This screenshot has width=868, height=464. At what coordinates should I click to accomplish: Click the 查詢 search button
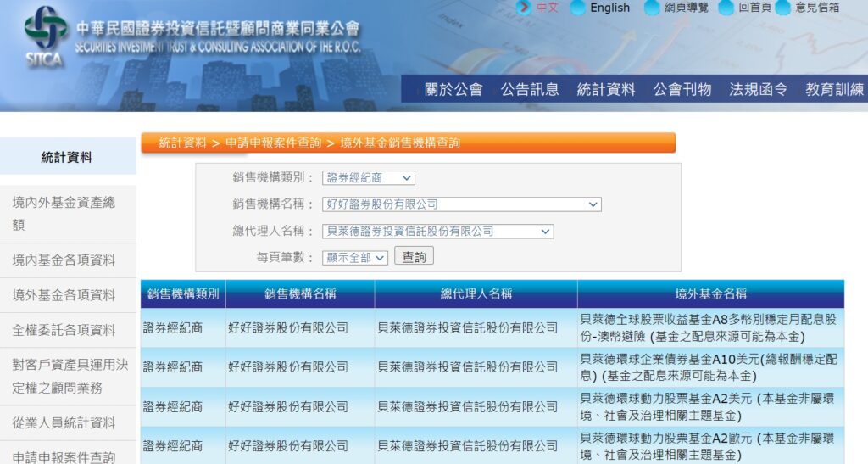(414, 256)
